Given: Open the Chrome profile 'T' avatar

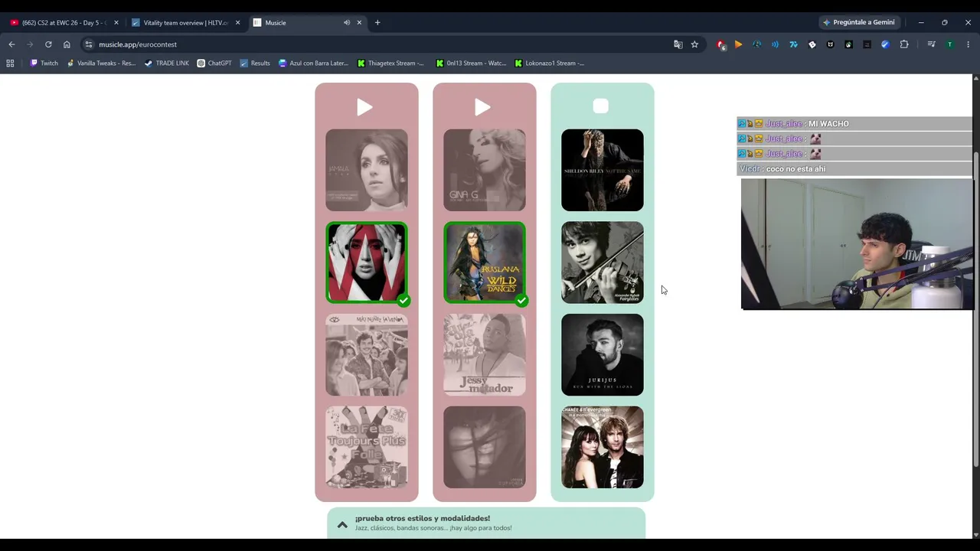Looking at the screenshot, I should [x=950, y=44].
